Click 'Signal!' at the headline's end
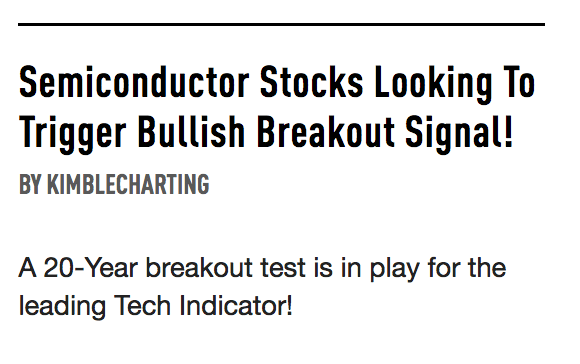580x364 pixels. 459,134
